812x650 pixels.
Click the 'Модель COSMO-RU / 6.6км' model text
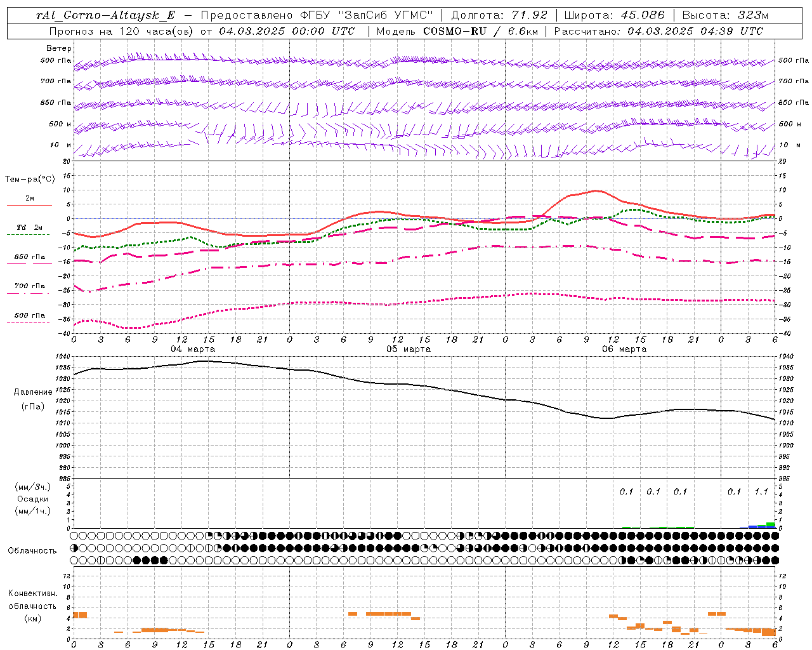(x=457, y=31)
